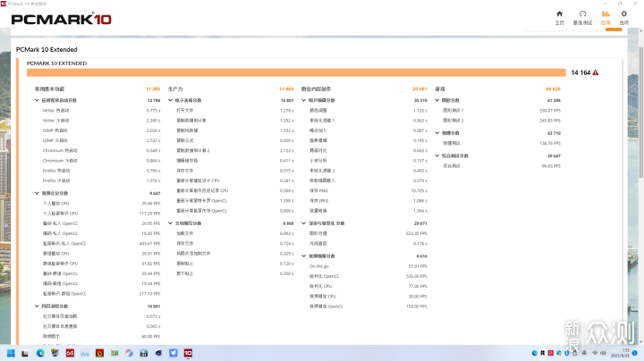The width and height of the screenshot is (644, 361).
Task: Open the white chart app on taskbar
Action: coord(85,353)
